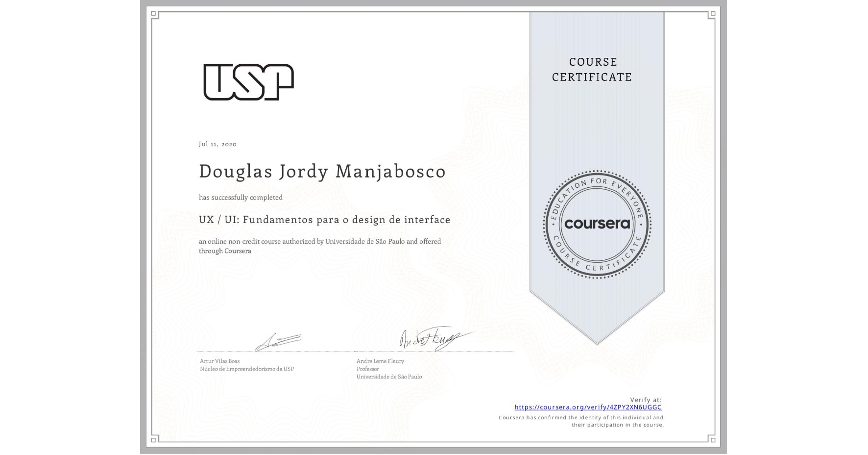Viewport: 868px width, 455px height.
Task: Click the coursera wordmark inside the seal
Action: 597,224
